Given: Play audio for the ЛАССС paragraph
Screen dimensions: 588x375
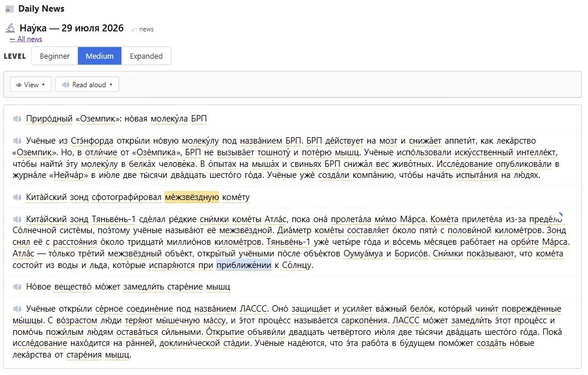Looking at the screenshot, I should click(x=17, y=309).
